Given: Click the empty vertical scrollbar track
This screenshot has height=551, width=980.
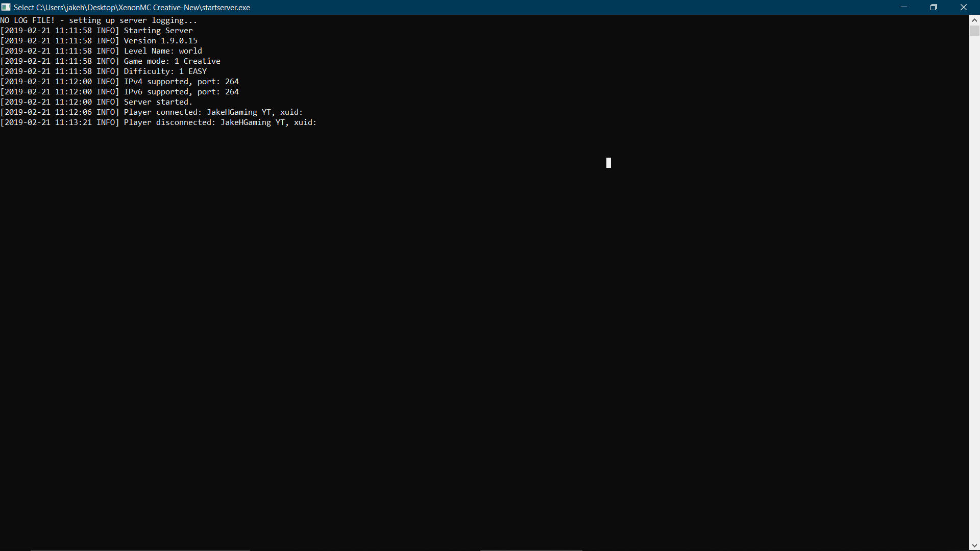Looking at the screenshot, I should tap(974, 286).
